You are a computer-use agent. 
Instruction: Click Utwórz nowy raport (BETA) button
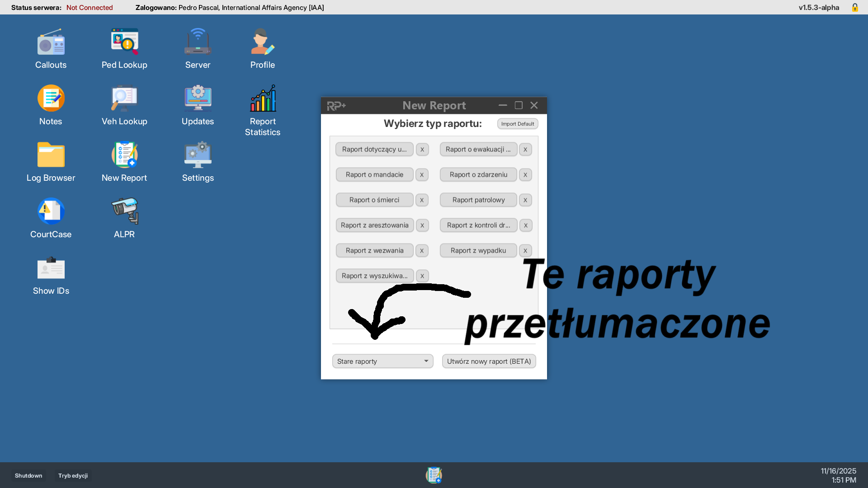pos(489,361)
